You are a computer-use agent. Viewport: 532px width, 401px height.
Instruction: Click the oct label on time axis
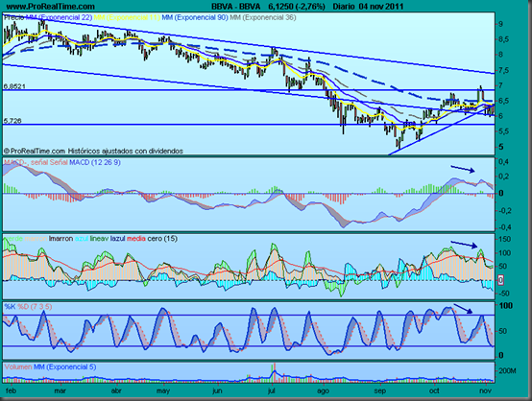coord(434,390)
